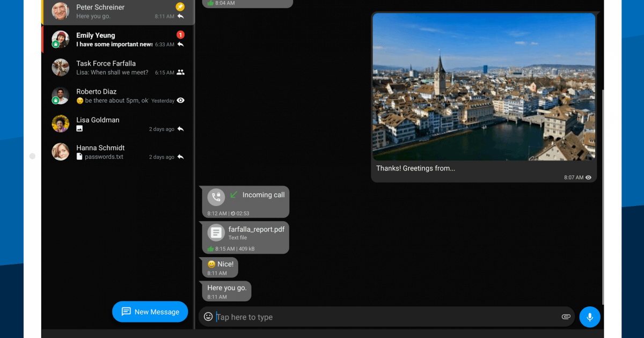Click the phone icon on Incoming call message
Viewport: 644px width, 338px height.
(x=216, y=197)
